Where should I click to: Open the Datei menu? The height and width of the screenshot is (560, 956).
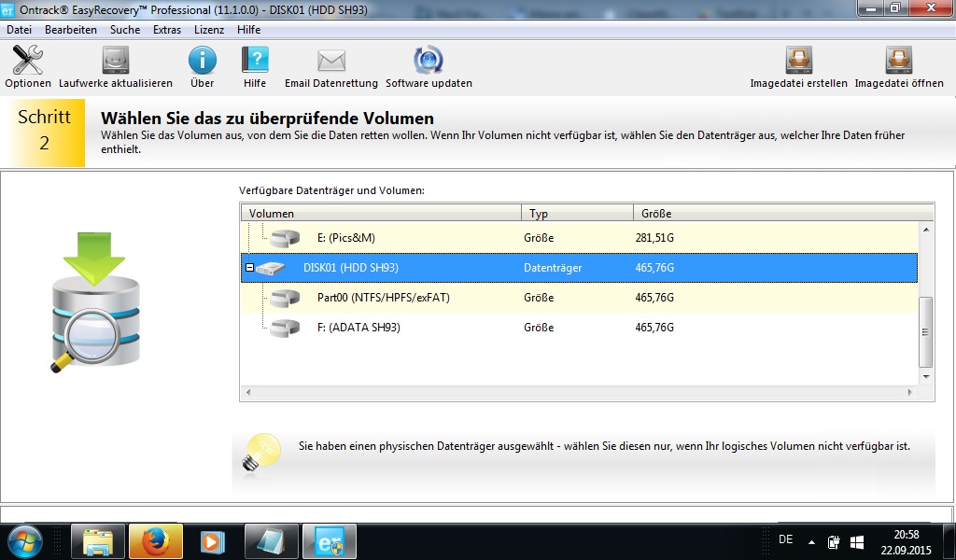pyautogui.click(x=19, y=29)
